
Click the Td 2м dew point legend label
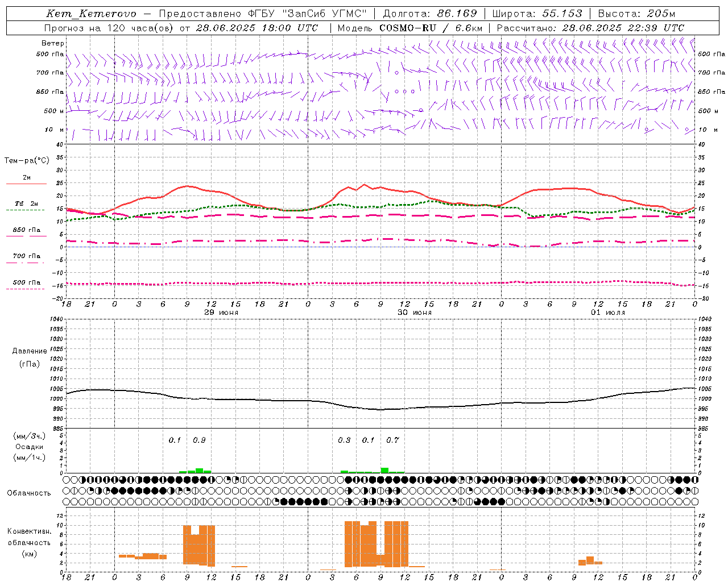tap(27, 203)
